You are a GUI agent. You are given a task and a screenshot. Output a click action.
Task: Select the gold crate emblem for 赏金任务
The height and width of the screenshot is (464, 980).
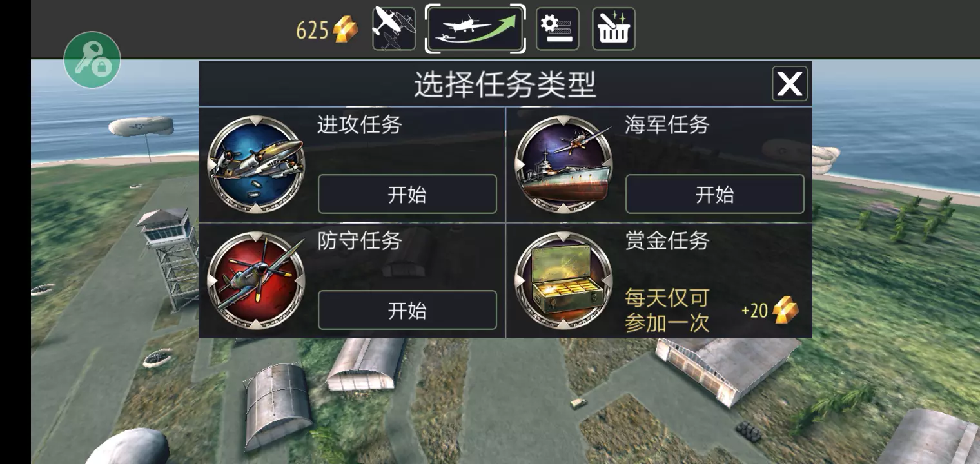coord(563,280)
